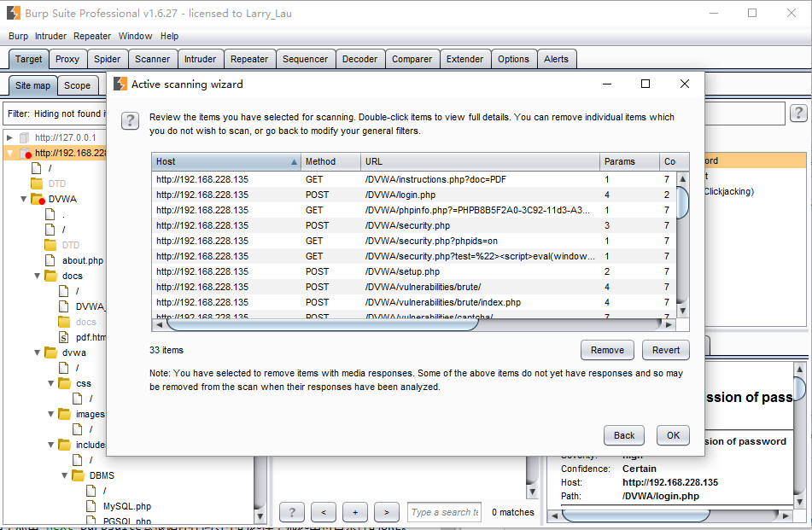Select the css folder icon in tree
Image resolution: width=812 pixels, height=530 pixels.
pyautogui.click(x=65, y=383)
